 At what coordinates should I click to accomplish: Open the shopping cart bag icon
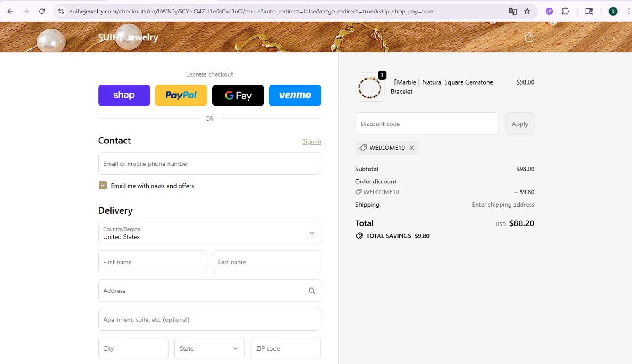tap(529, 37)
